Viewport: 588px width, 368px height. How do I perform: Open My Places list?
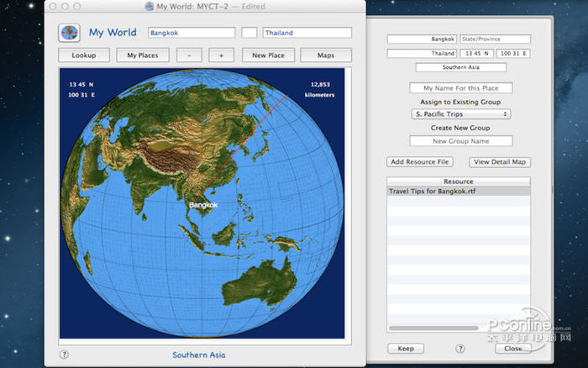(143, 55)
